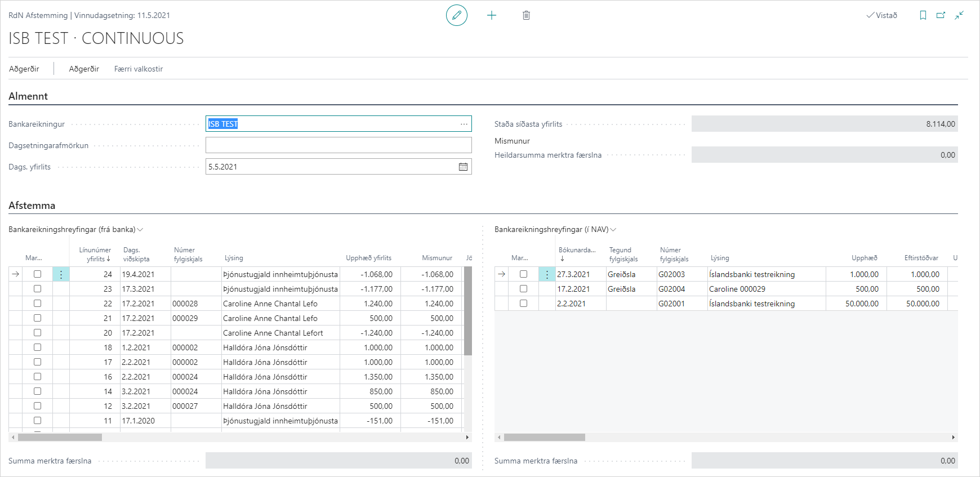Click 'Caroline 000029' description cell
This screenshot has height=477, width=980.
767,289
